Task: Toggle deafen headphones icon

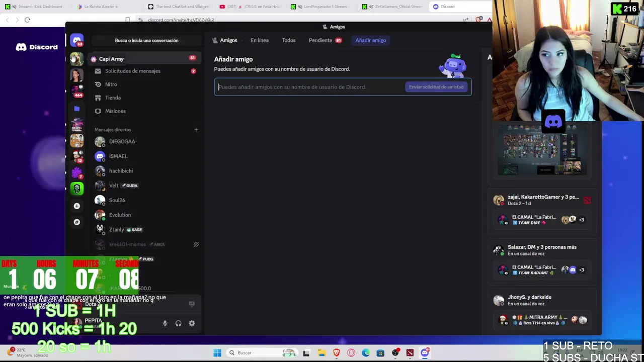Action: tap(178, 323)
